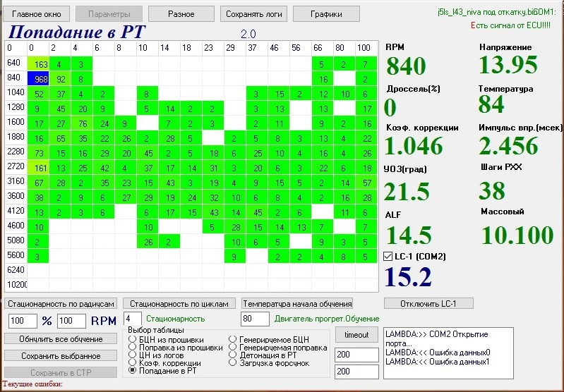Click the disabled Сохранить в СТР button
This screenshot has width=564, height=392.
[x=61, y=372]
